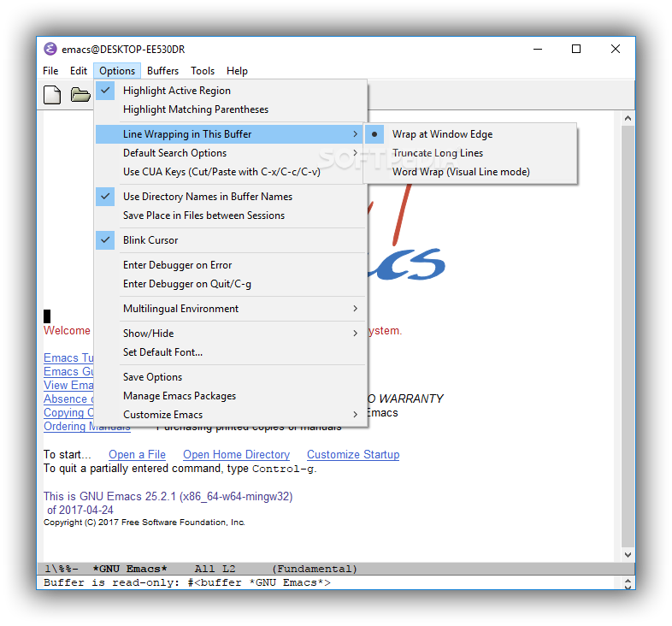The image size is (672, 626).
Task: Enable Enter Debugger on Quit/C-g
Action: [232, 284]
